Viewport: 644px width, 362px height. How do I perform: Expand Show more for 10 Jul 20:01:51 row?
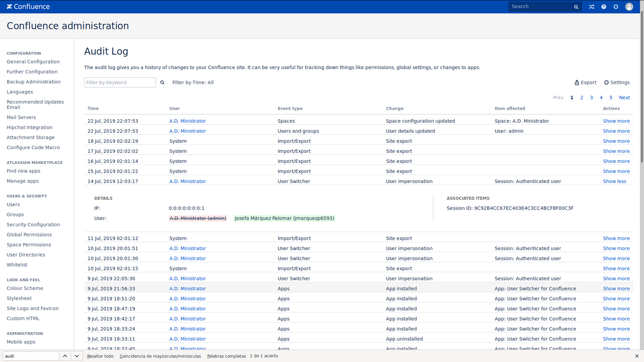coord(616,249)
